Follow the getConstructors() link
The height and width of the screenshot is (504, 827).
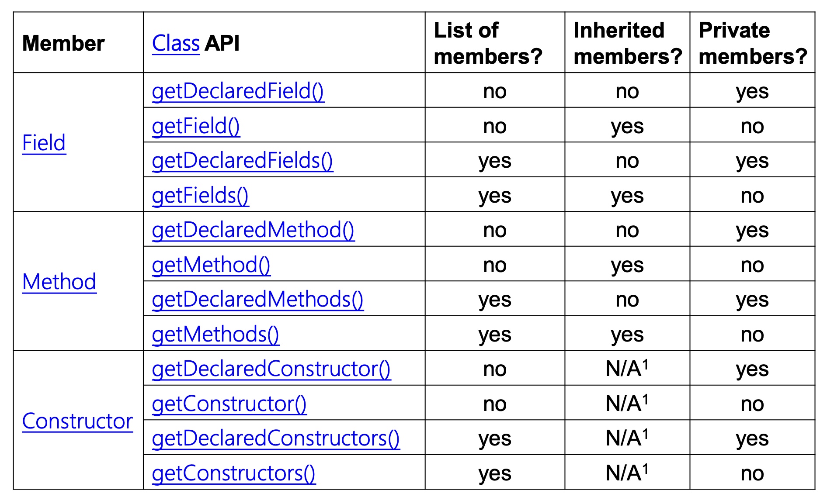pyautogui.click(x=233, y=473)
